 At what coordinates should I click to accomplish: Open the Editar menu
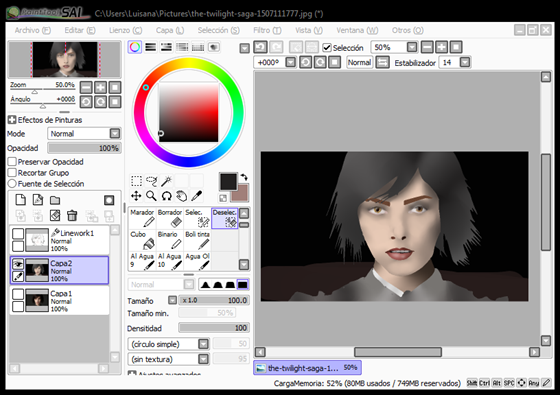pos(80,30)
